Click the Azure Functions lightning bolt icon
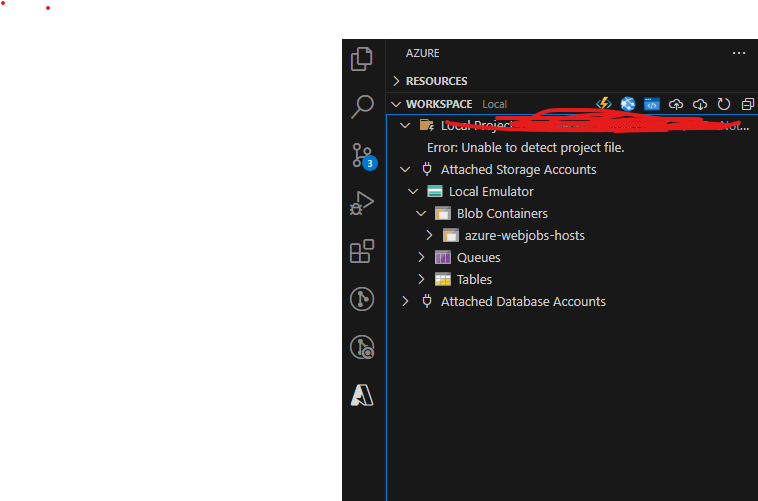758x501 pixels. click(604, 104)
